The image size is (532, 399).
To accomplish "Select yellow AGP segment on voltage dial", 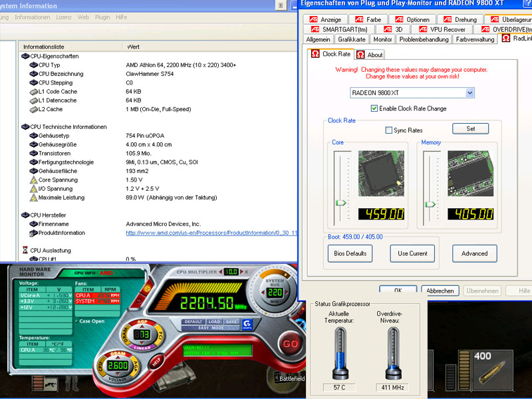I will point(135,367).
